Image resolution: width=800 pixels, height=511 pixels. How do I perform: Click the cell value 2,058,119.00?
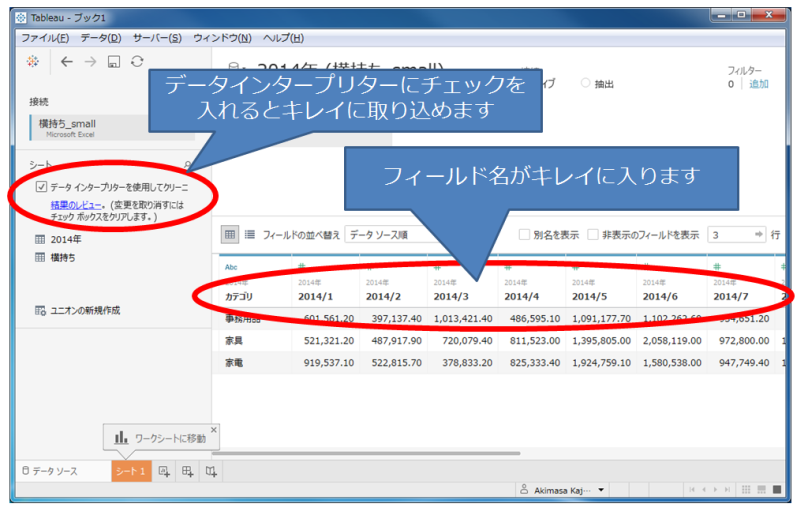672,341
